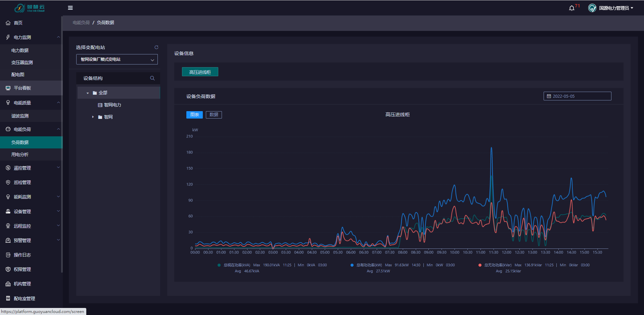Click the bulb icon beside 电能质量
Viewport: 644px width, 315px height.
(8, 103)
